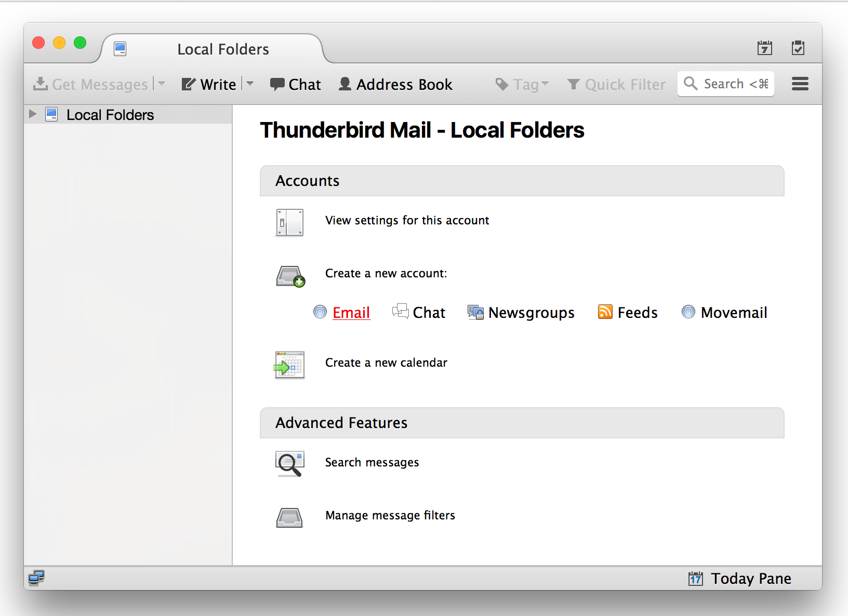Click the Accounts section header
848x616 pixels.
[x=522, y=181]
